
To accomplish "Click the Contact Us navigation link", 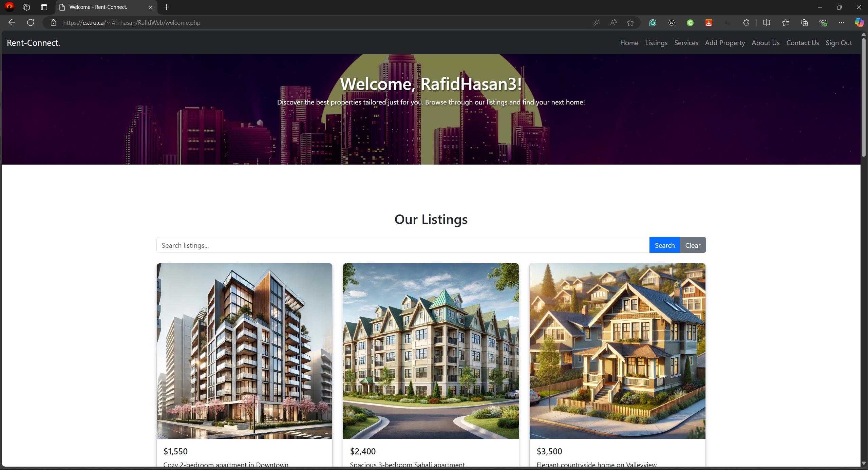I will coord(803,42).
